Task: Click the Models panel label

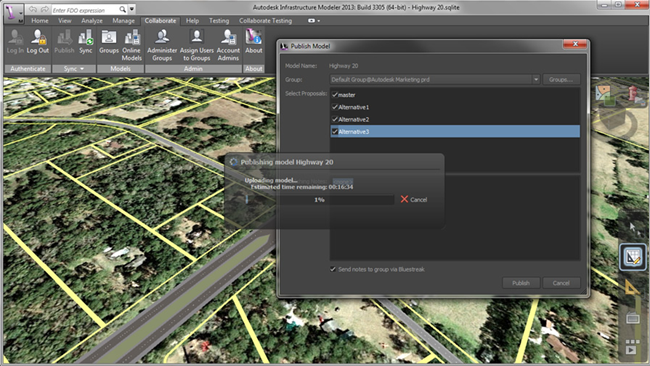Action: point(120,69)
